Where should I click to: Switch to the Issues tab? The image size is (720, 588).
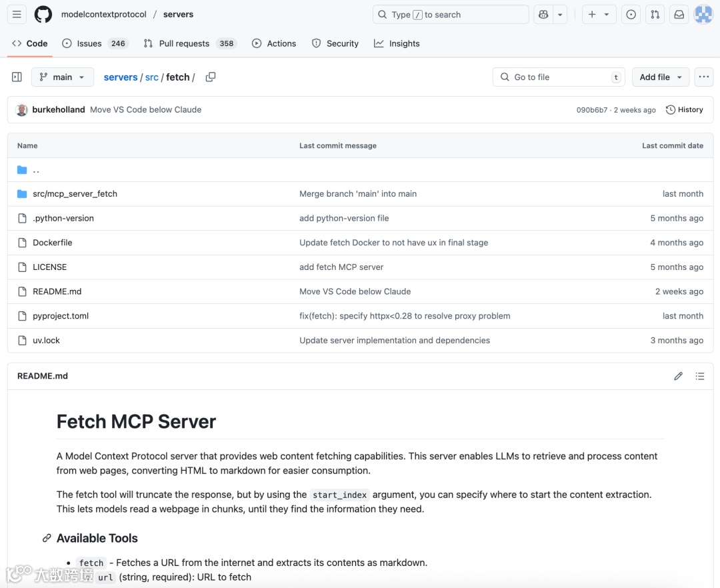tap(95, 43)
